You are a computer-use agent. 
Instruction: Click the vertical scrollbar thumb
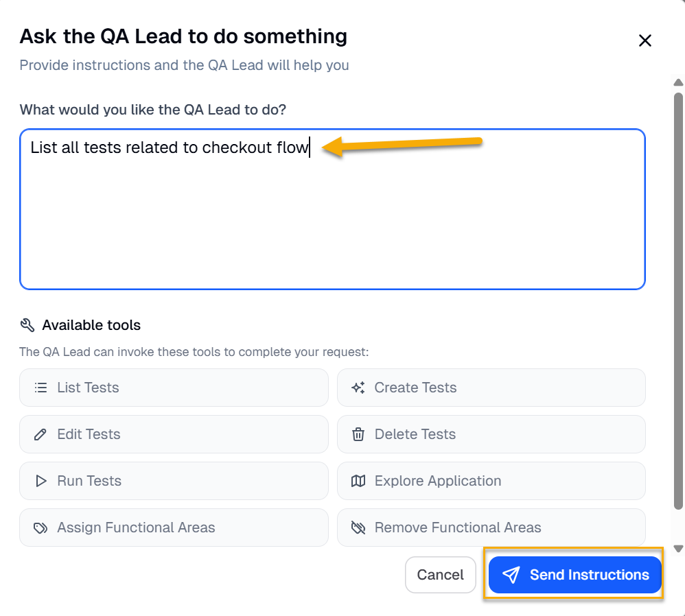click(678, 302)
